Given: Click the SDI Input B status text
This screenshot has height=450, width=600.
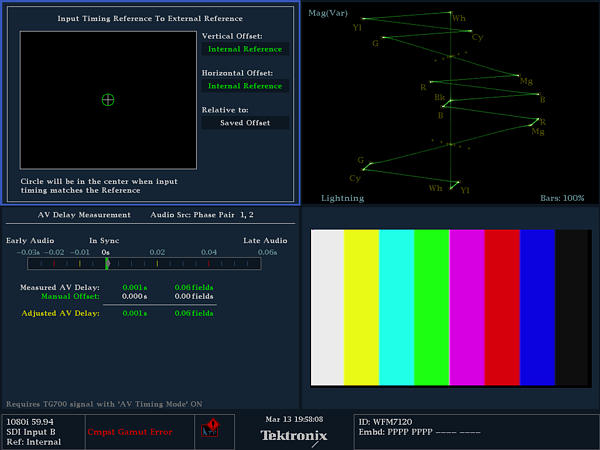Looking at the screenshot, I should click(31, 432).
